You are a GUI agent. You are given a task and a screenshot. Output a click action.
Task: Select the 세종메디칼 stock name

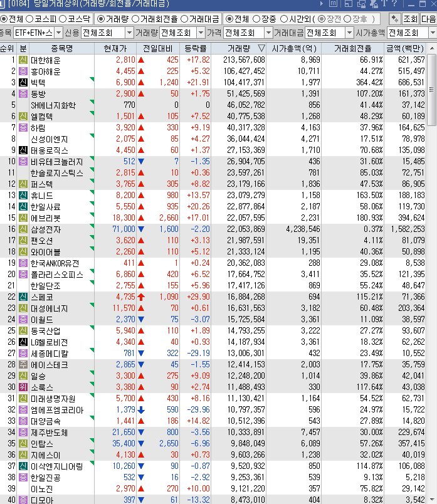(49, 354)
